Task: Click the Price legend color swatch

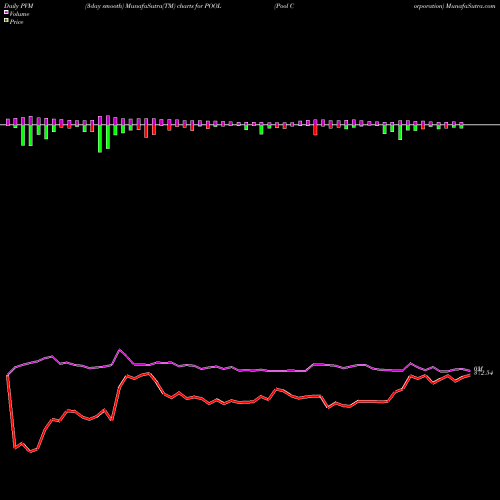Action: click(6, 21)
